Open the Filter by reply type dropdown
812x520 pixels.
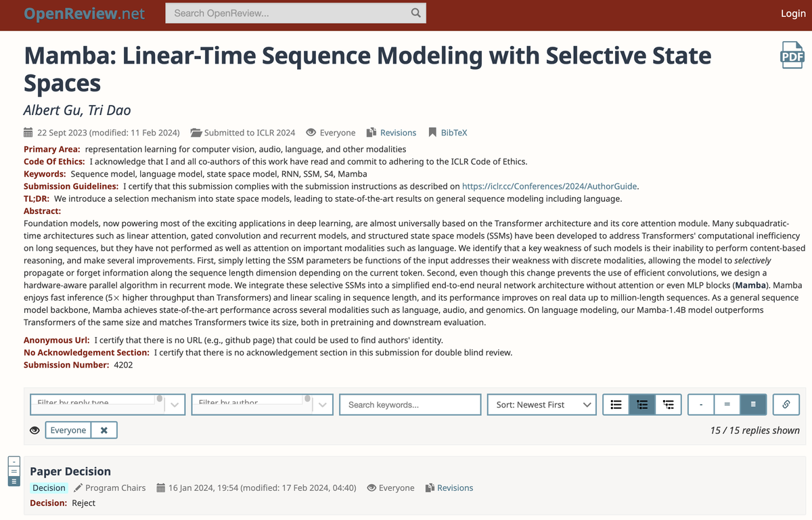(x=108, y=404)
